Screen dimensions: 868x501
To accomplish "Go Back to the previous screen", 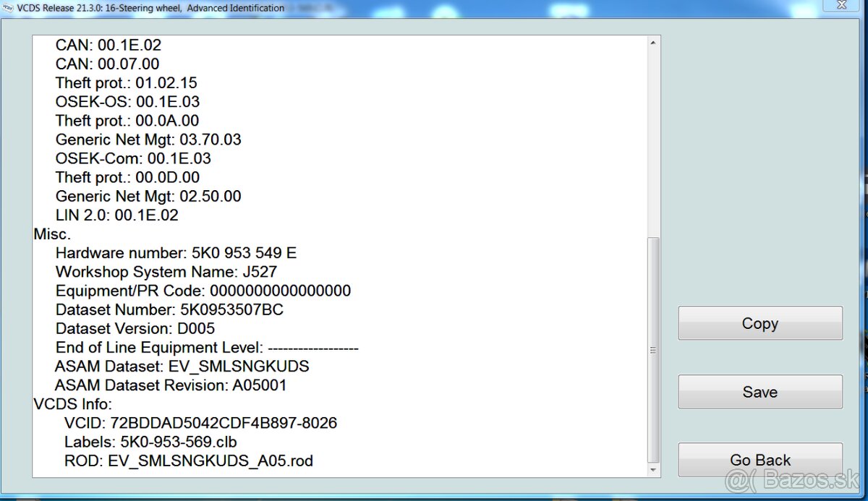I will [x=760, y=460].
